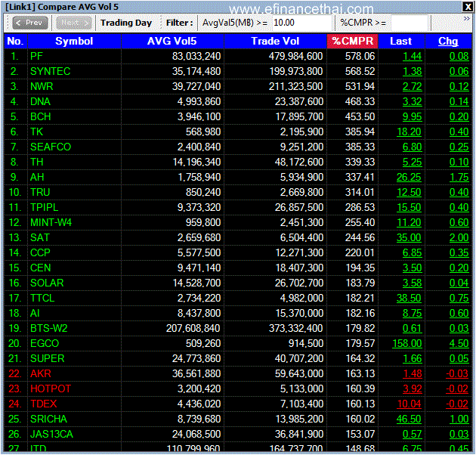Click SYNTEC last price 1.38
The height and width of the screenshot is (455, 476).
point(412,71)
